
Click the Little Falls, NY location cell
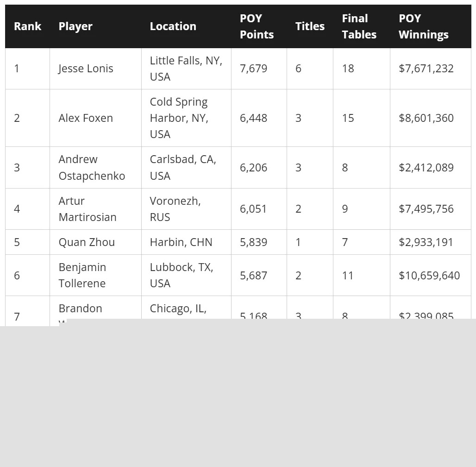tap(186, 69)
